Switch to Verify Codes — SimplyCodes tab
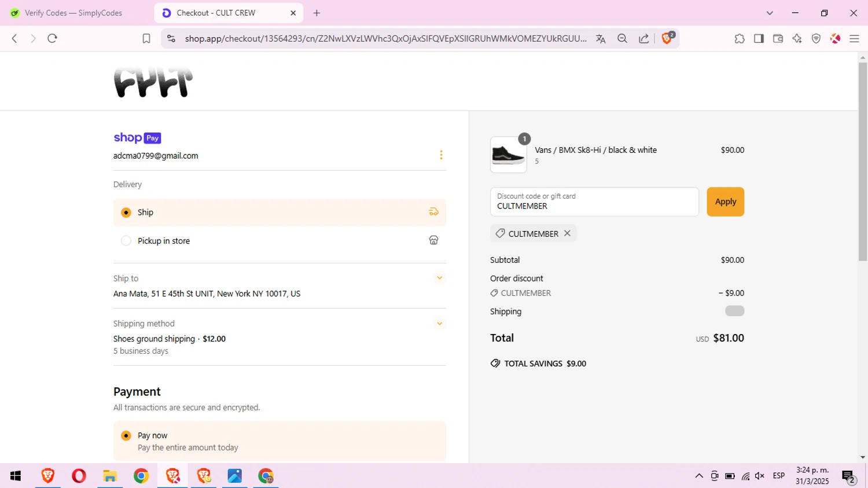This screenshot has height=488, width=868. coord(73,13)
